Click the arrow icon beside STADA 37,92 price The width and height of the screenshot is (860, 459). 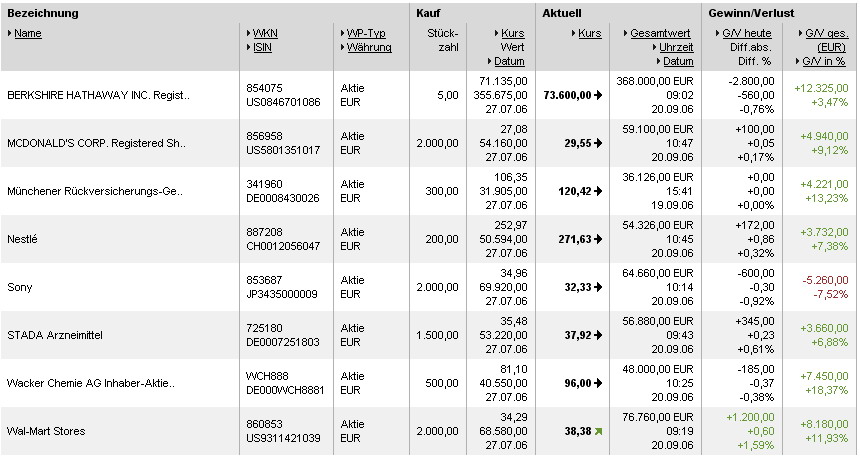coord(598,335)
